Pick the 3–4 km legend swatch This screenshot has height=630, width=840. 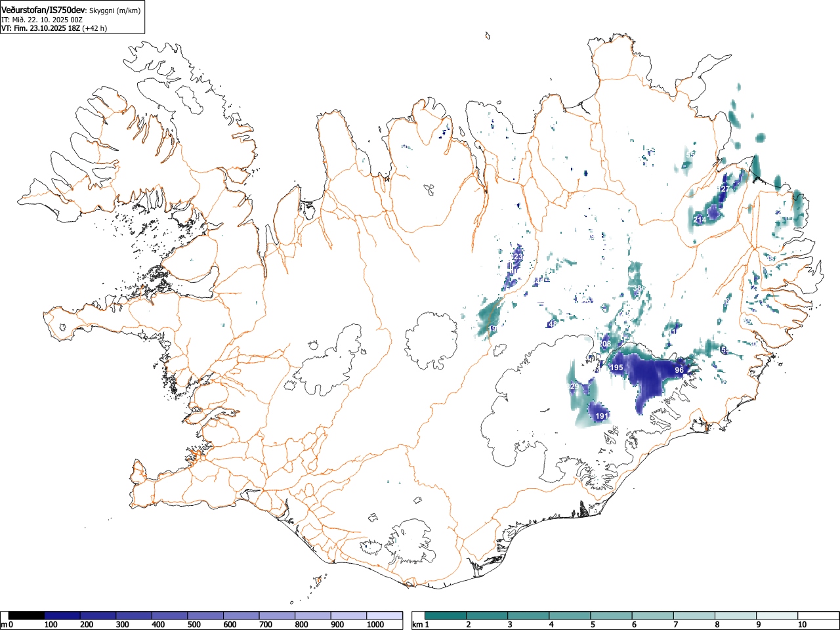pos(528,616)
